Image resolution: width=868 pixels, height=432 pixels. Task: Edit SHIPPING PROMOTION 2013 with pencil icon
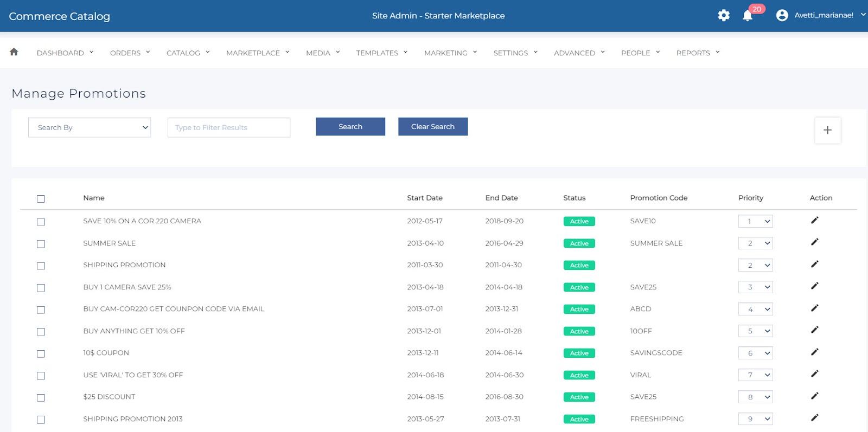(x=814, y=418)
